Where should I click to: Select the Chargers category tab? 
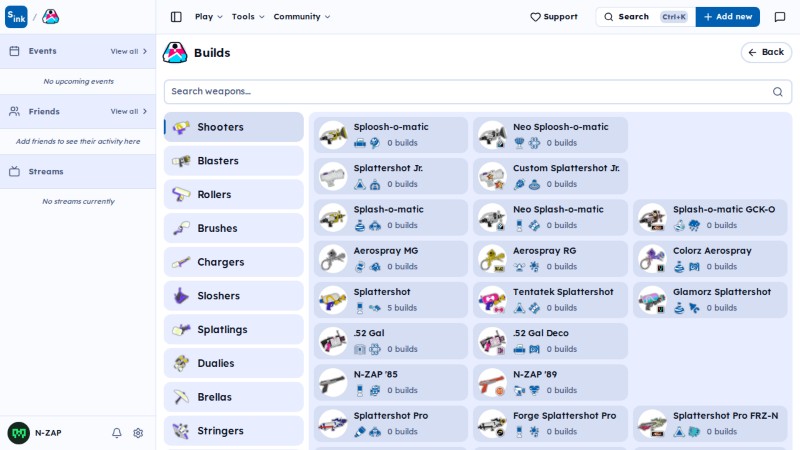[234, 262]
